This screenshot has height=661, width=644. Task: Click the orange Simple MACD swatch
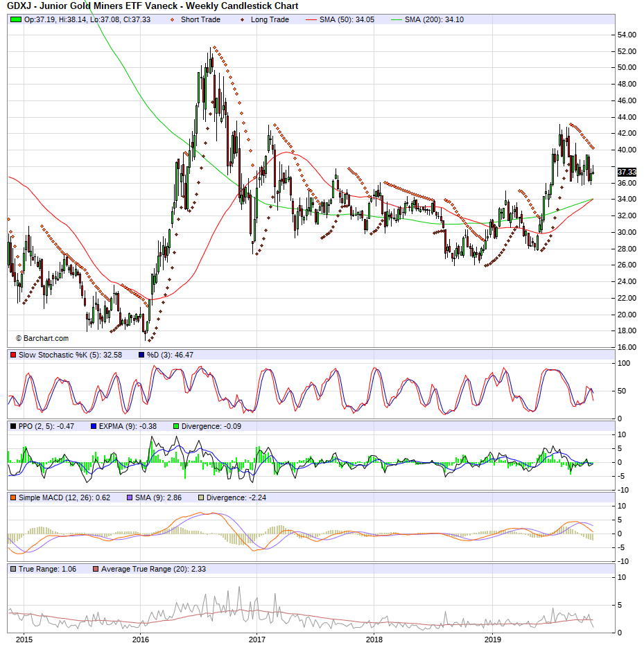(x=13, y=497)
